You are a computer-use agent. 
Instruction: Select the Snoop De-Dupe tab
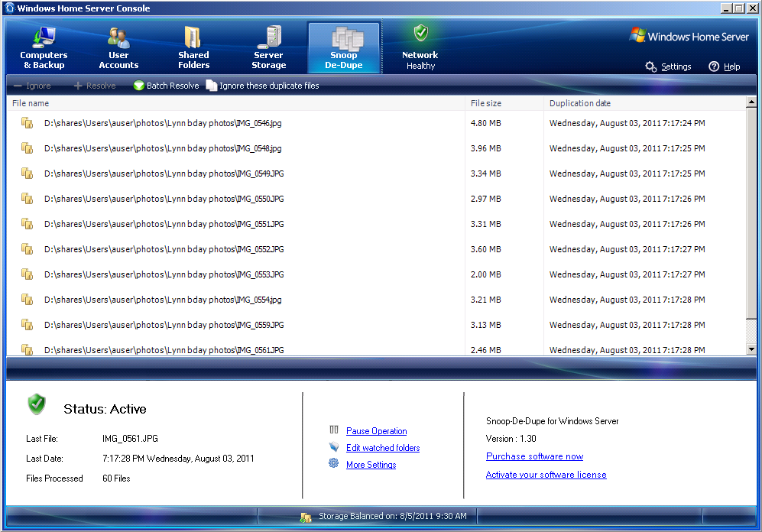344,48
